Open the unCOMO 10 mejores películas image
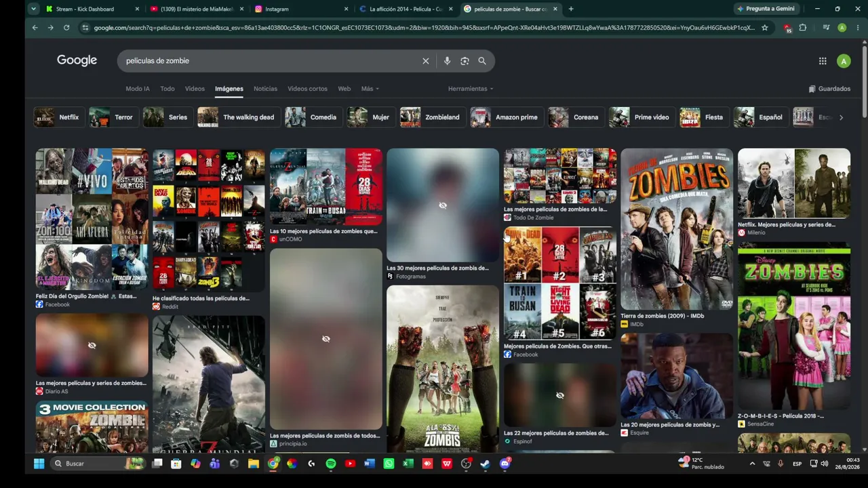The image size is (868, 488). (x=326, y=186)
